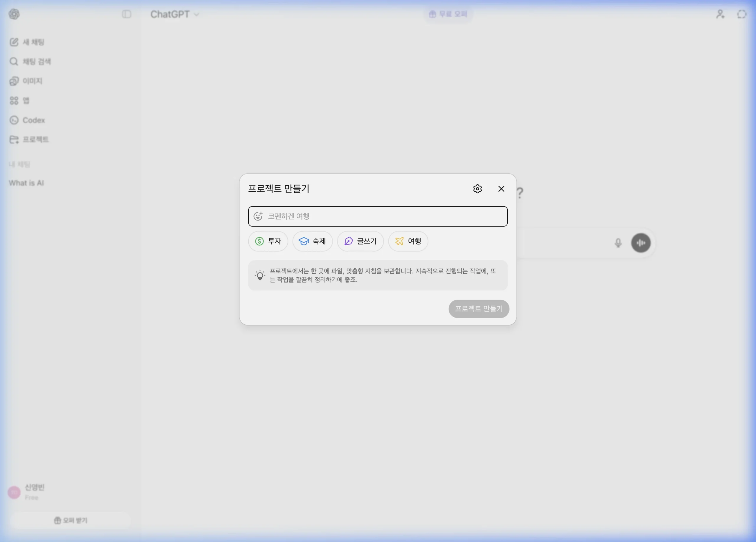This screenshot has height=542, width=756.
Task: Open Codex from the sidebar
Action: [34, 120]
